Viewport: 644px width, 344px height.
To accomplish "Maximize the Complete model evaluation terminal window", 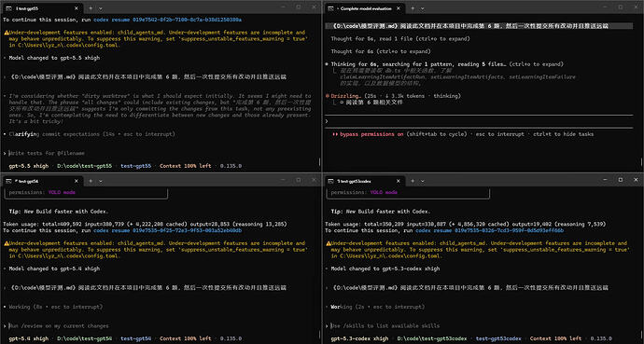I will coord(621,7).
